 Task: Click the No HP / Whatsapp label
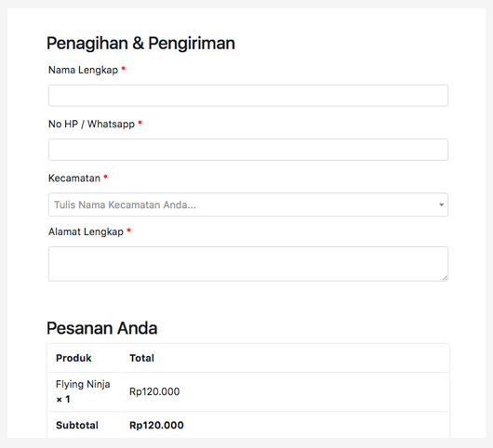(x=91, y=125)
